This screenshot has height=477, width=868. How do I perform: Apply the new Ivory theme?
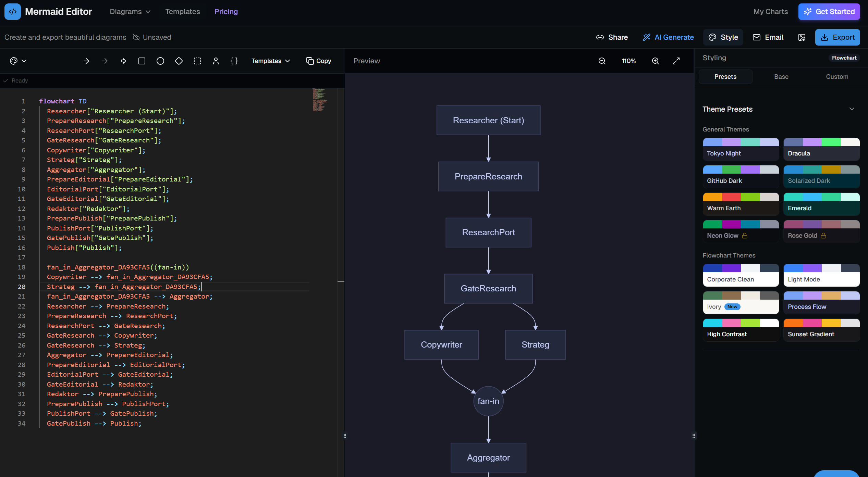pyautogui.click(x=741, y=303)
